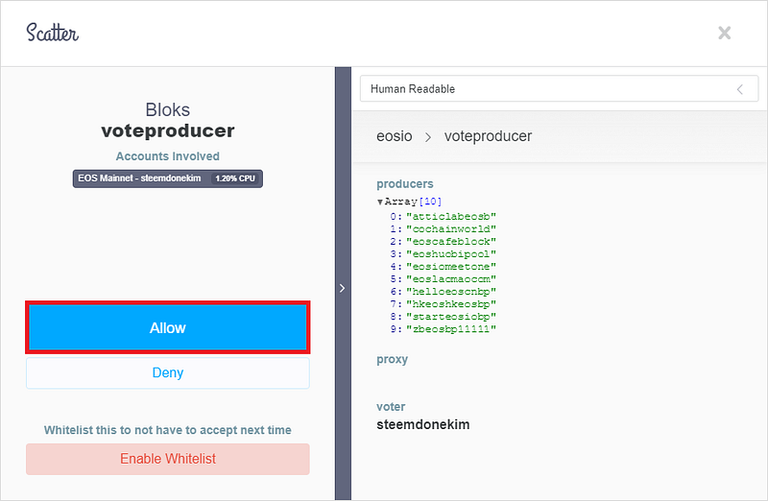768x501 pixels.
Task: Allow the voteproducer transaction
Action: pyautogui.click(x=168, y=328)
